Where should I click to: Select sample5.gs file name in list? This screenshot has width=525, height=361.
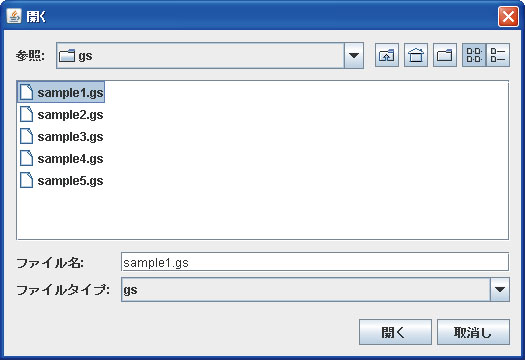tap(70, 181)
